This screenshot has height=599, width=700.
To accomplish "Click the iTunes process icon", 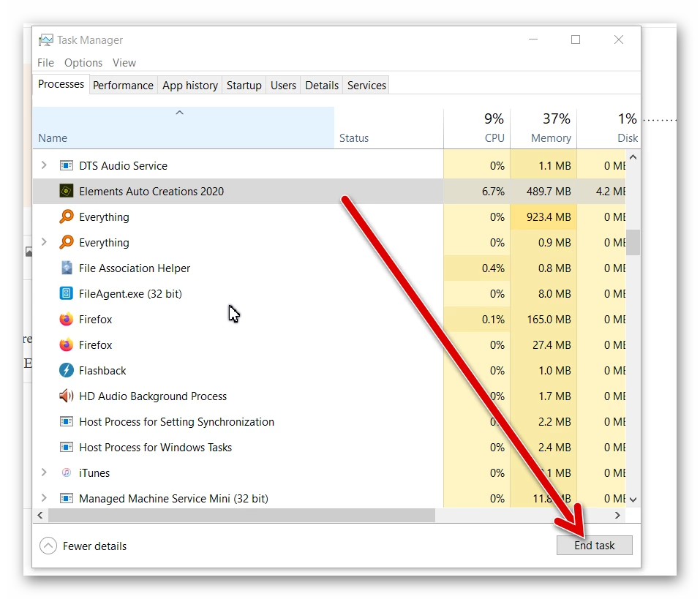I will [x=67, y=472].
